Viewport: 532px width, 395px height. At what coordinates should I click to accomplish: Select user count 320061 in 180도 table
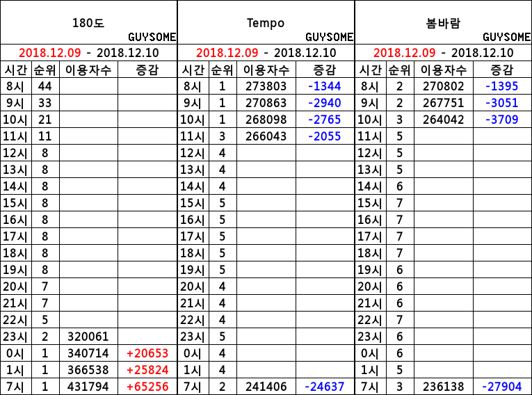[x=88, y=337]
